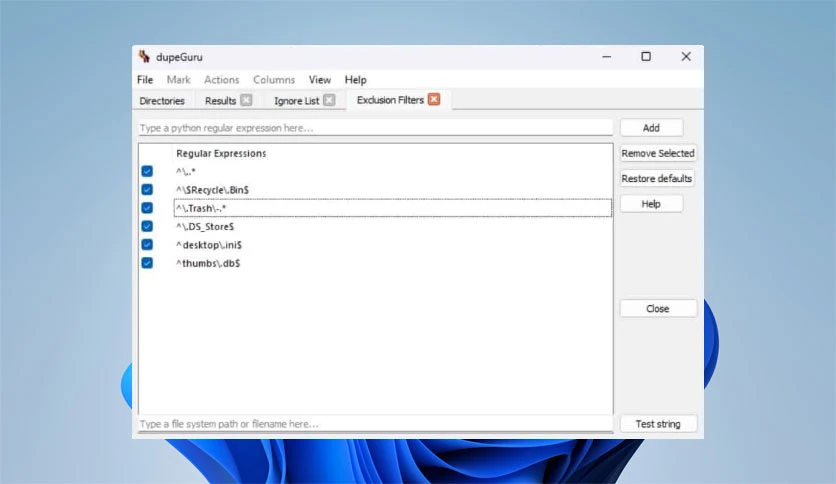The height and width of the screenshot is (484, 836).
Task: Maximize the dupeGuru window
Action: click(646, 57)
